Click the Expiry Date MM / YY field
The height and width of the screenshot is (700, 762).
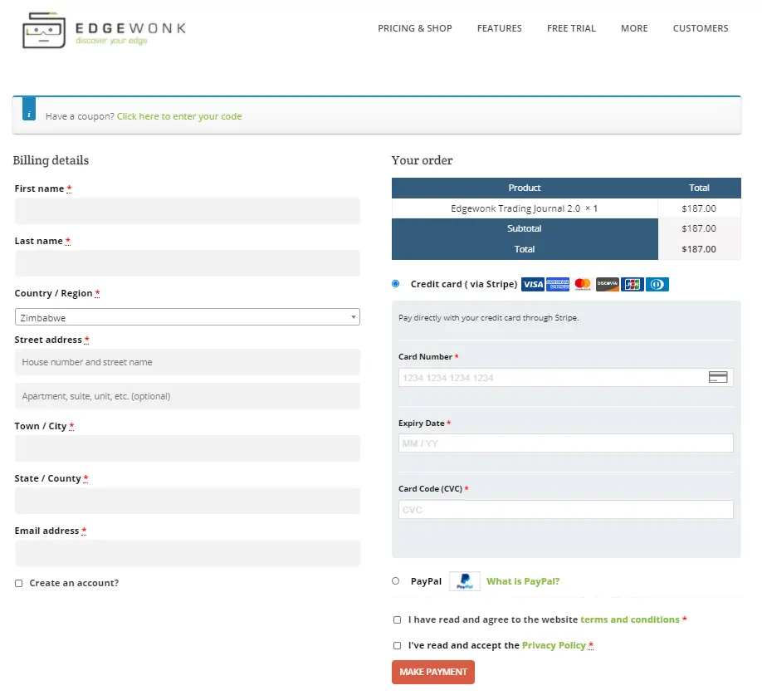[565, 443]
